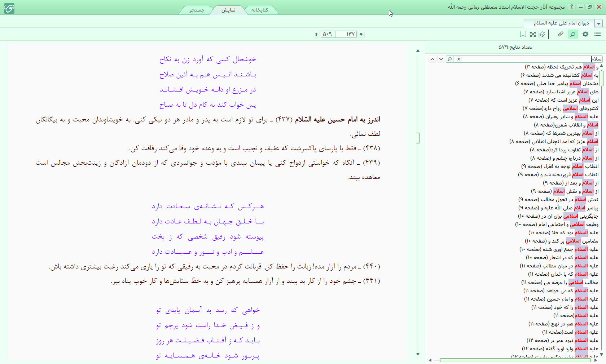This screenshot has width=606, height=364.
Task: Open the book tab dropdown arrow
Action: [x=599, y=23]
